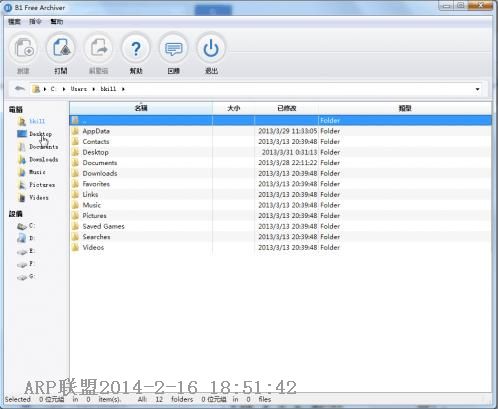The width and height of the screenshot is (498, 409).
Task: Select Pictures in the left sidebar
Action: (x=42, y=185)
